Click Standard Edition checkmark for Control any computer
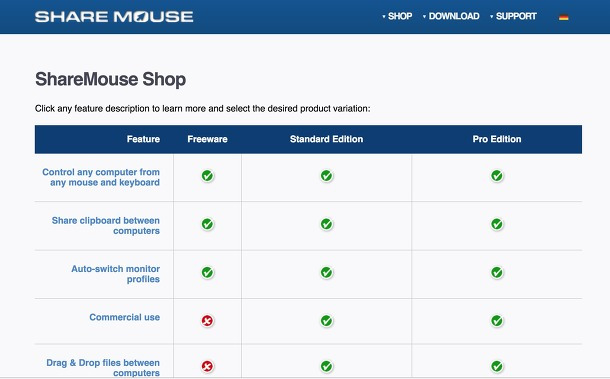This screenshot has width=610, height=379. pos(326,176)
